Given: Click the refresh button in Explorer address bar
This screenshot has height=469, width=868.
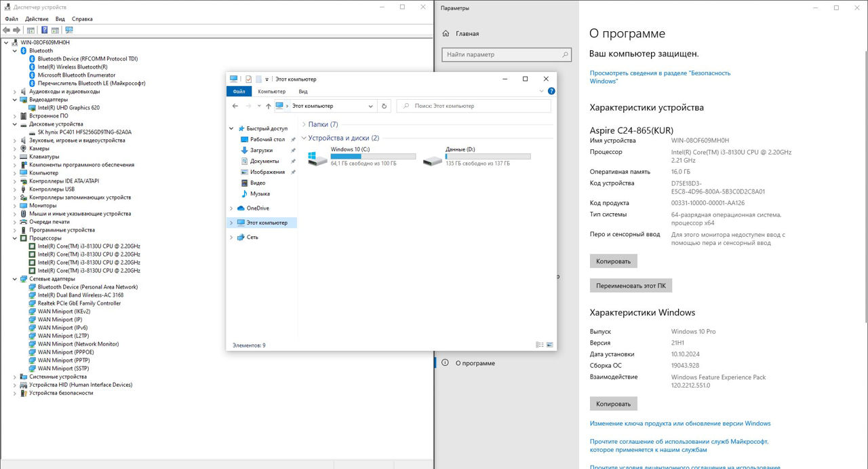Looking at the screenshot, I should 384,106.
